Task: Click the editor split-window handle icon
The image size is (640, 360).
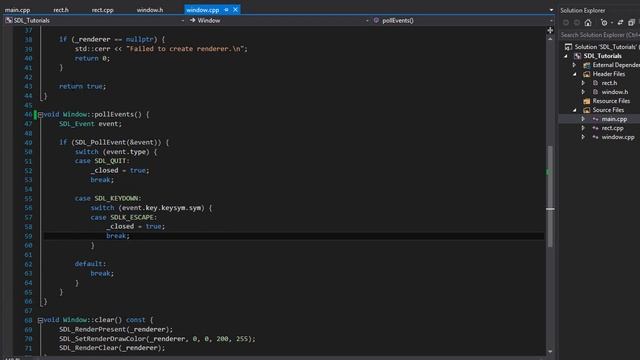Action: (x=550, y=30)
